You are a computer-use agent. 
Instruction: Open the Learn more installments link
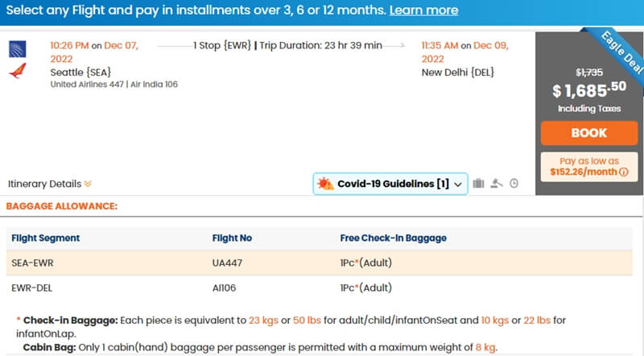(424, 10)
